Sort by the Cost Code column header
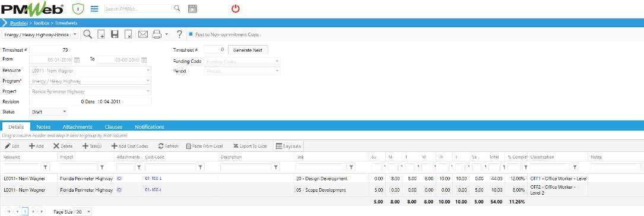The image size is (644, 216). (155, 157)
